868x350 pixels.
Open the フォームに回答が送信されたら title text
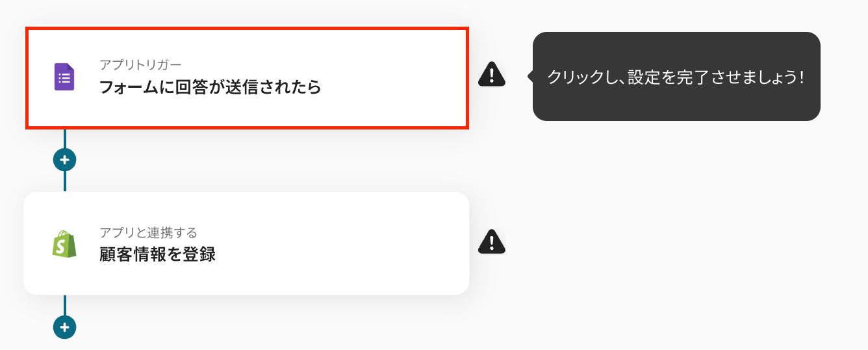[211, 87]
